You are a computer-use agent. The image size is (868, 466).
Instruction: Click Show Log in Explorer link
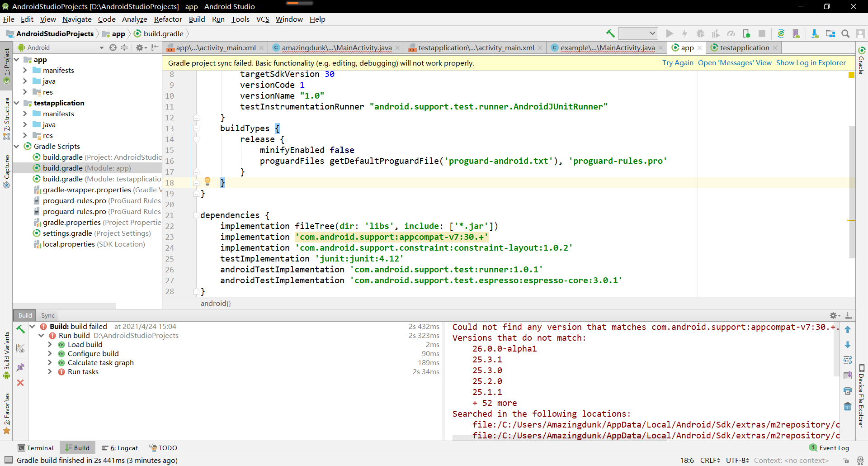click(811, 63)
